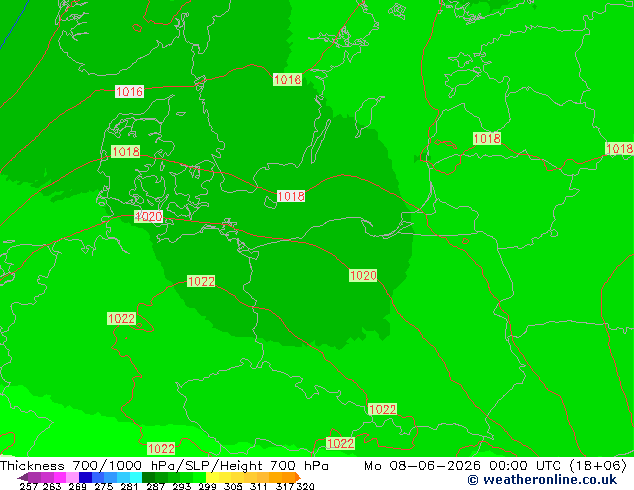Click the legend value 293

182,486
